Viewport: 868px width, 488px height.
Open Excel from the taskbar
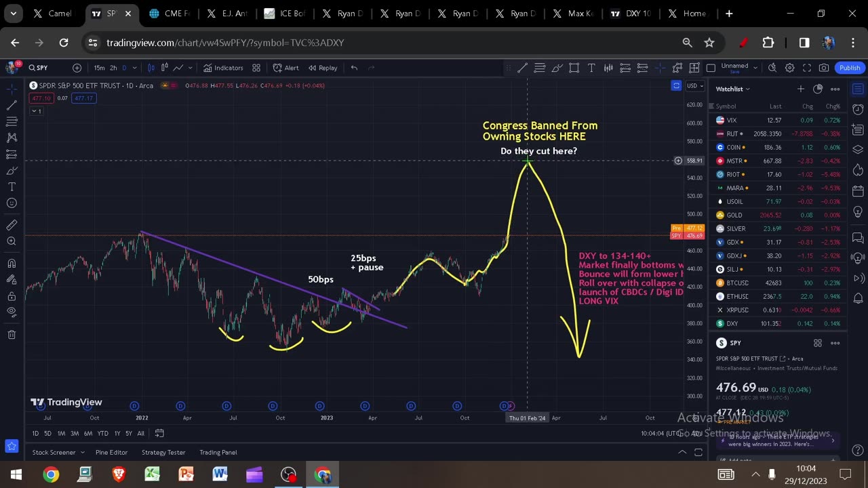coord(152,474)
